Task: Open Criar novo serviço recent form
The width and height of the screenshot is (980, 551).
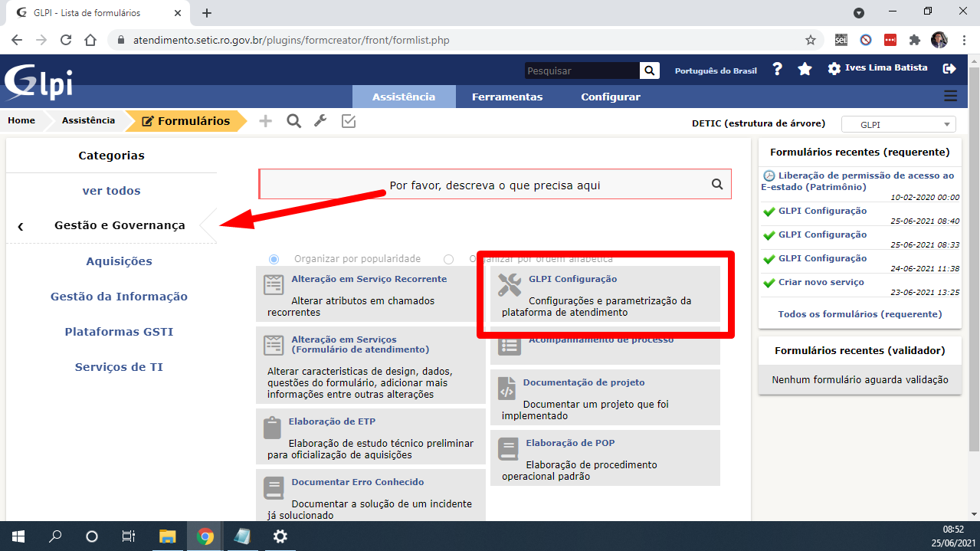Action: [821, 282]
